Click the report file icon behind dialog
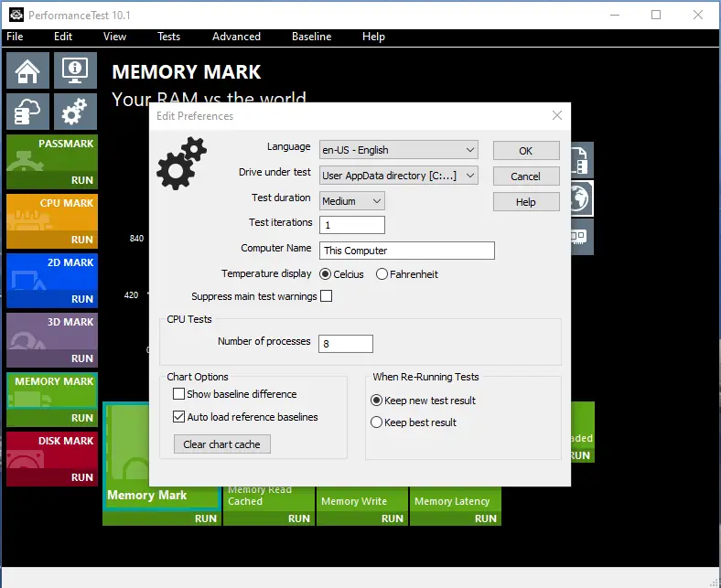The height and width of the screenshot is (588, 721). [x=582, y=160]
